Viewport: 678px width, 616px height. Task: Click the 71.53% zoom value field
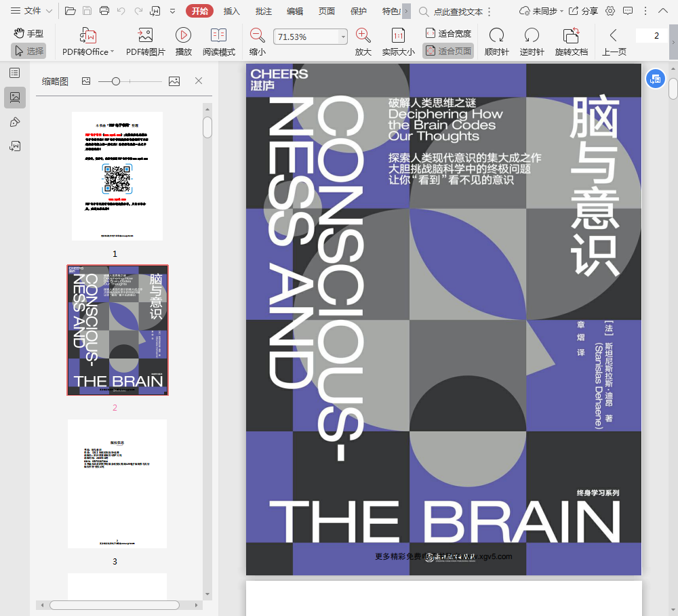click(306, 37)
